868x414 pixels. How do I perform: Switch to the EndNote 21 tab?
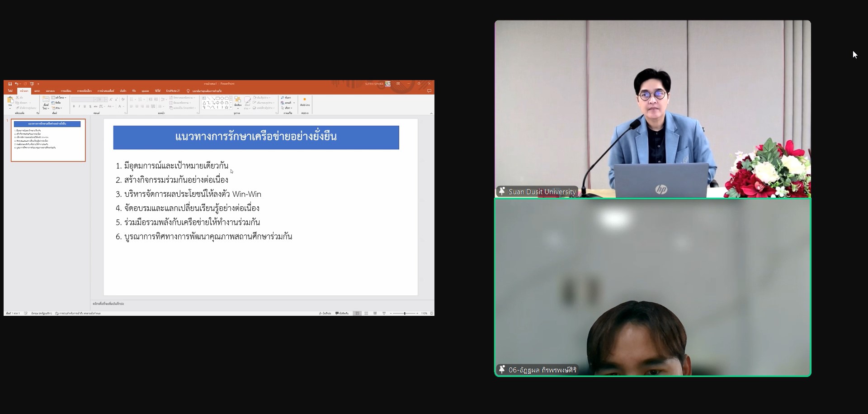click(173, 91)
